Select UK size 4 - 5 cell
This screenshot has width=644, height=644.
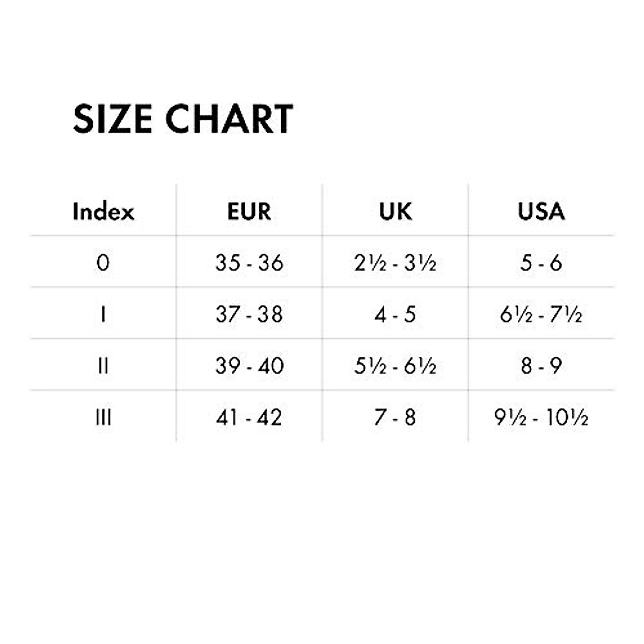tap(396, 314)
